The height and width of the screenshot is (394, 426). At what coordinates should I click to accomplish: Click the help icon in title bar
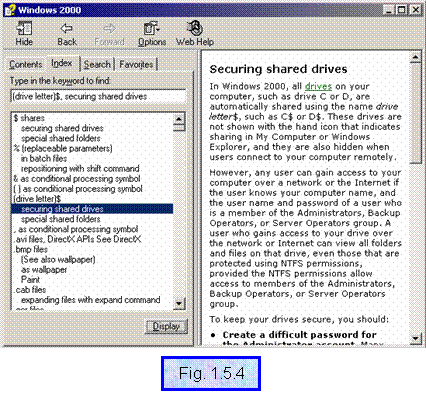click(10, 10)
